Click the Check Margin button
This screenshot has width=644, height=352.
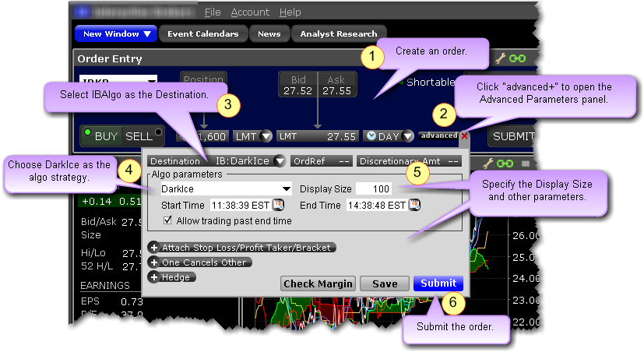[318, 283]
